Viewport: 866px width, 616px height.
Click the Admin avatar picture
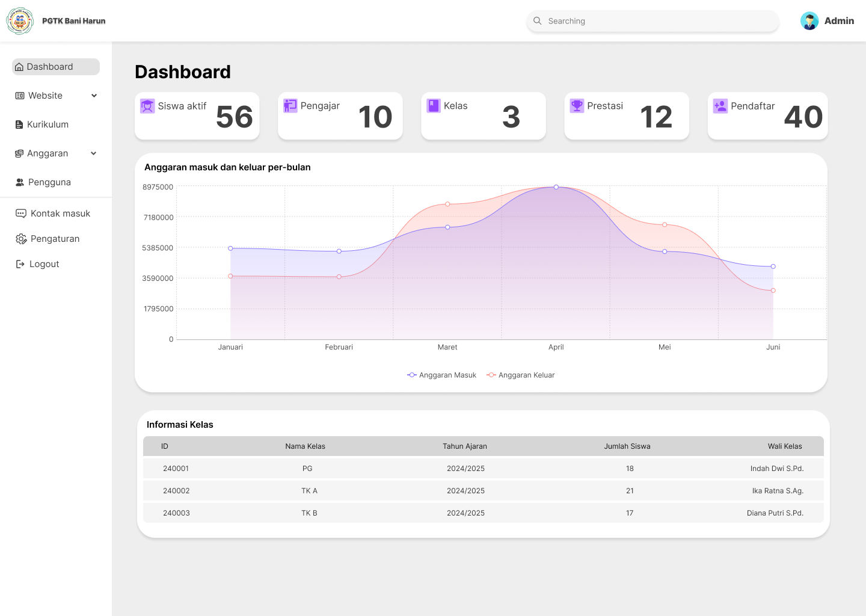pos(809,21)
